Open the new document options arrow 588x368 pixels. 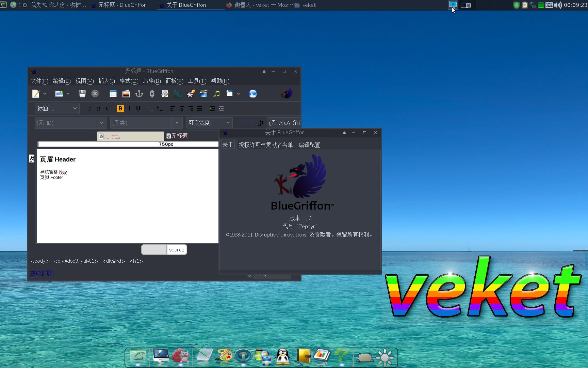tap(45, 94)
